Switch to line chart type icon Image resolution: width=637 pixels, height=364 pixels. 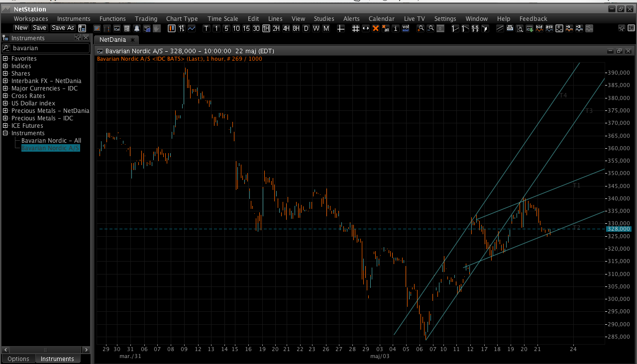192,28
